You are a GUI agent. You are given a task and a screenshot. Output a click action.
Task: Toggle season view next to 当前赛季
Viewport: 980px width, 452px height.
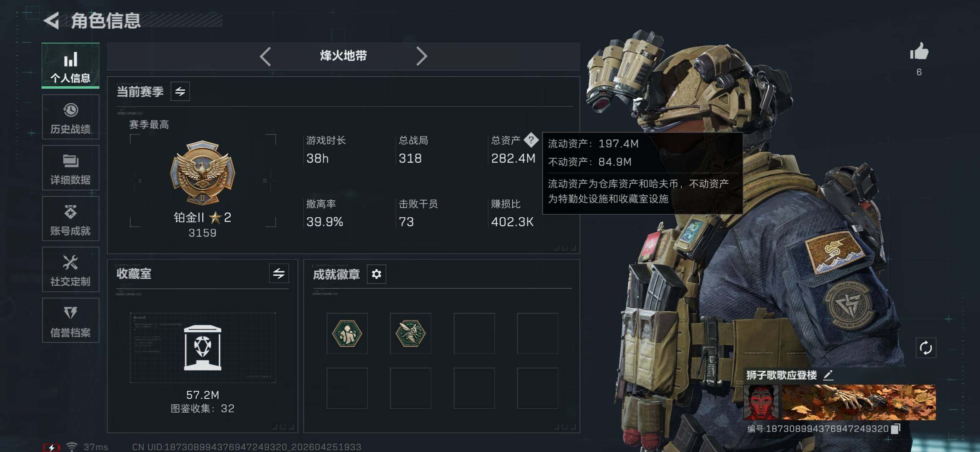[x=180, y=91]
